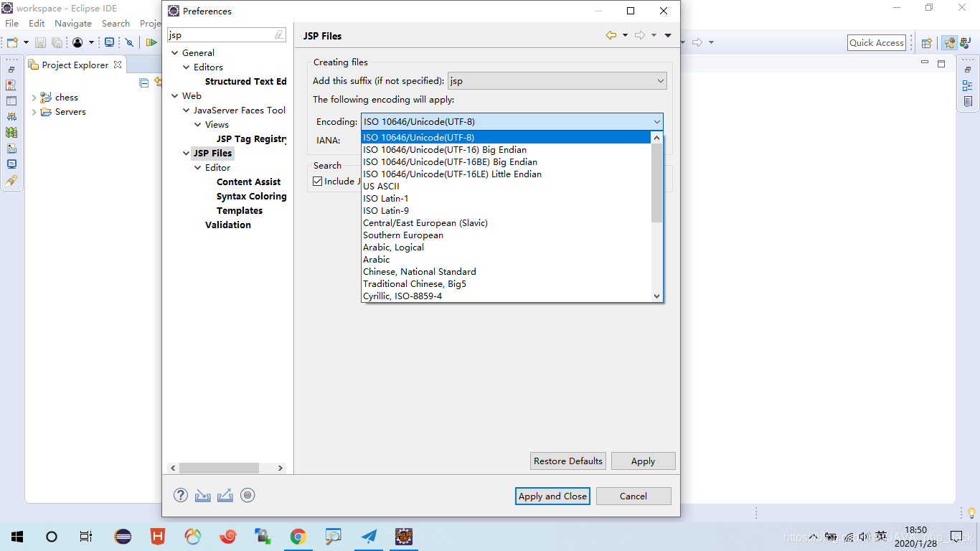This screenshot has height=551, width=980.
Task: Click the Cancel button
Action: [633, 496]
